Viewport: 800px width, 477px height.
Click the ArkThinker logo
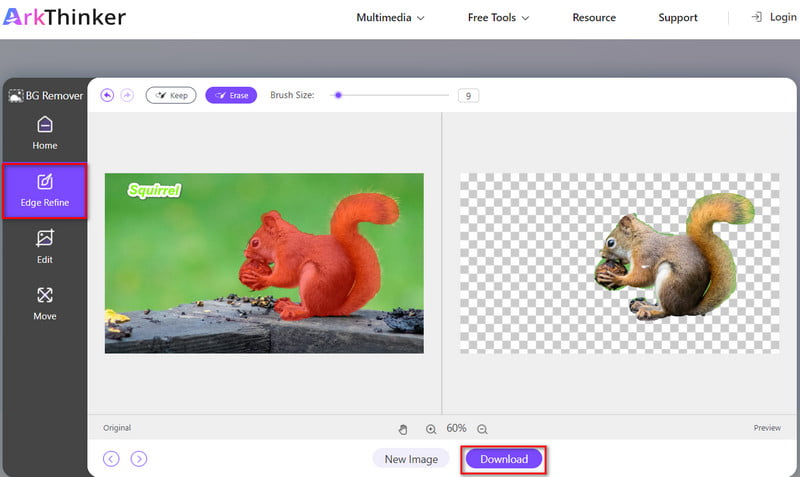(x=64, y=17)
